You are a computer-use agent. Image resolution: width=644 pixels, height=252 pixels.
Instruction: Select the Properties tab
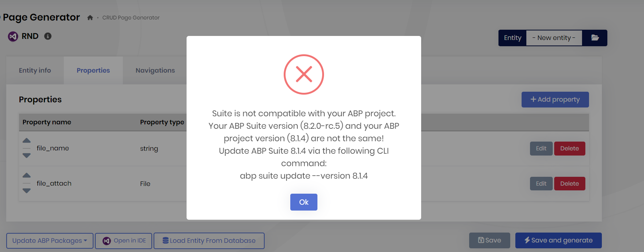[x=93, y=70]
